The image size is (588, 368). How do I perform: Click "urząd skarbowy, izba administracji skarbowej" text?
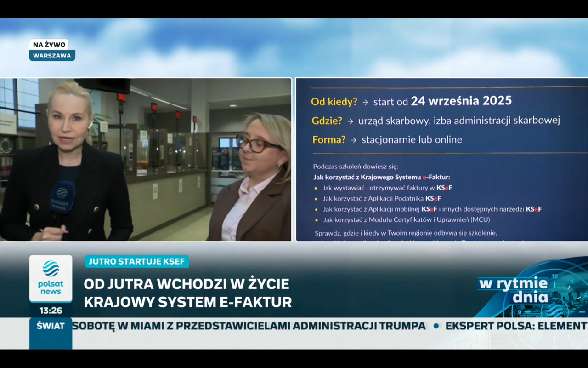459,121
